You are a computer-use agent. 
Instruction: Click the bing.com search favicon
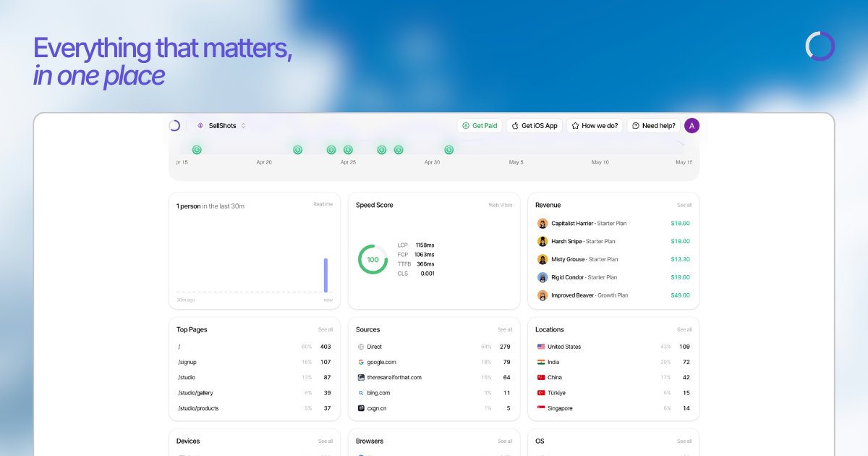click(x=361, y=392)
